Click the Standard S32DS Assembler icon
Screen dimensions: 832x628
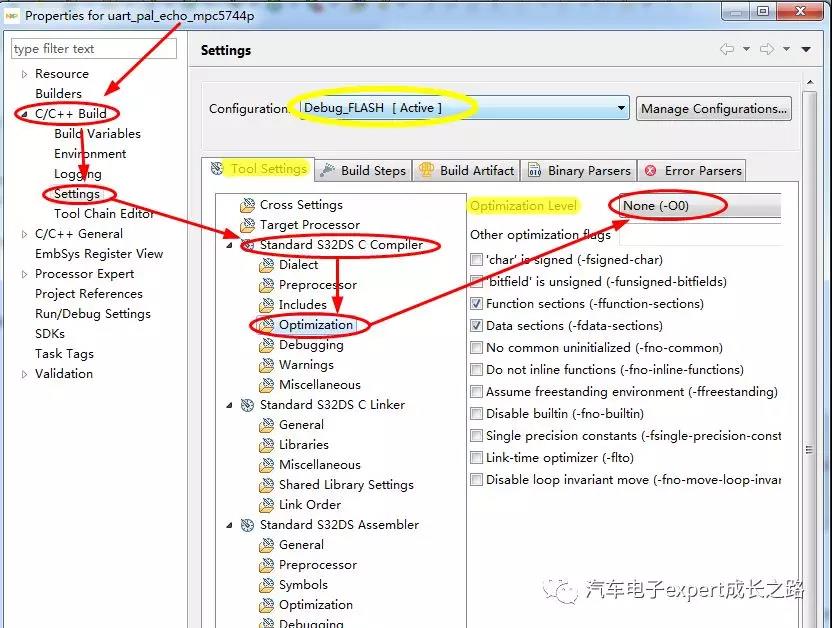tap(247, 525)
